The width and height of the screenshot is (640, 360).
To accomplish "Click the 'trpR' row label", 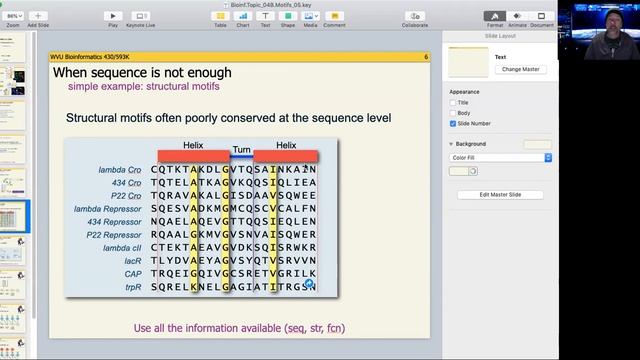I will (133, 287).
